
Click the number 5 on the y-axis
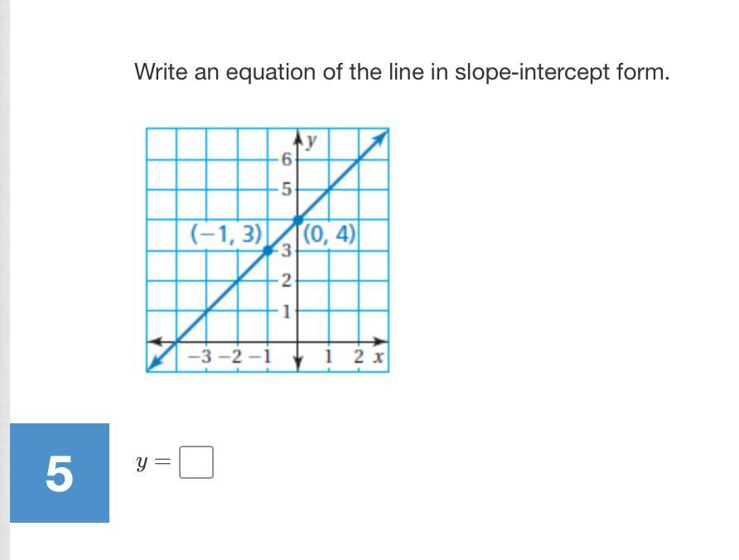[x=287, y=190]
